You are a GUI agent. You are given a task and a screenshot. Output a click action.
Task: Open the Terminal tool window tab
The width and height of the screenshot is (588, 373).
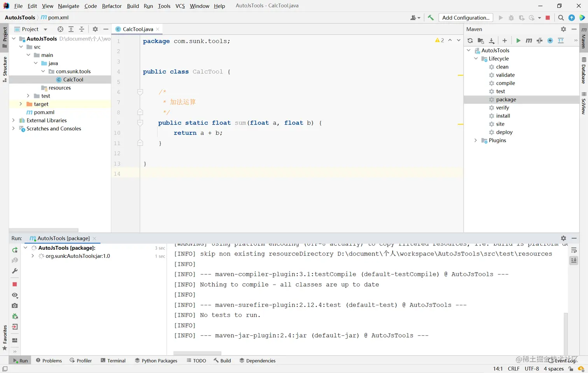pos(113,361)
